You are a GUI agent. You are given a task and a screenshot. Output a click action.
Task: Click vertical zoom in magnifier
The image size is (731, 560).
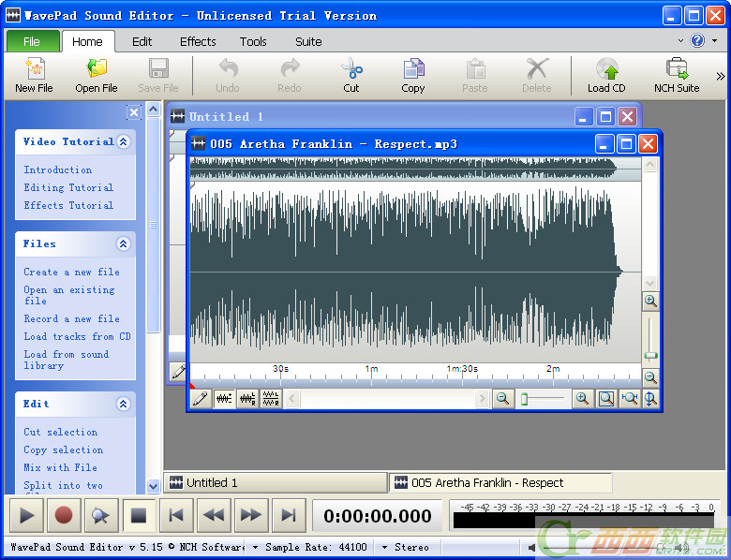(650, 301)
